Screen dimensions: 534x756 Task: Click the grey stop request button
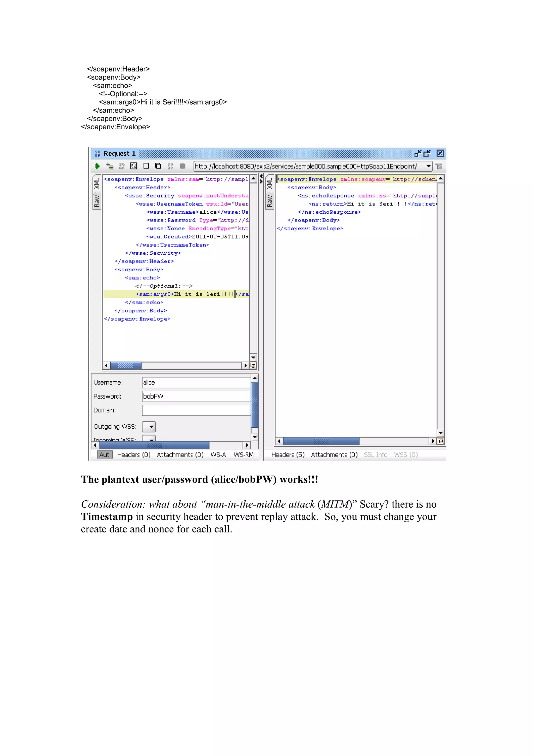(182, 166)
